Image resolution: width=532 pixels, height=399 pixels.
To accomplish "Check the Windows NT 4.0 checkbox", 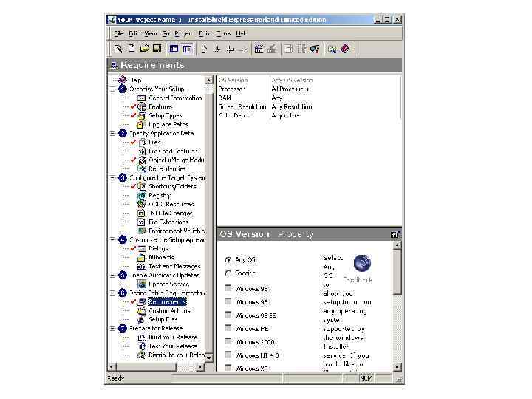I will tap(228, 355).
